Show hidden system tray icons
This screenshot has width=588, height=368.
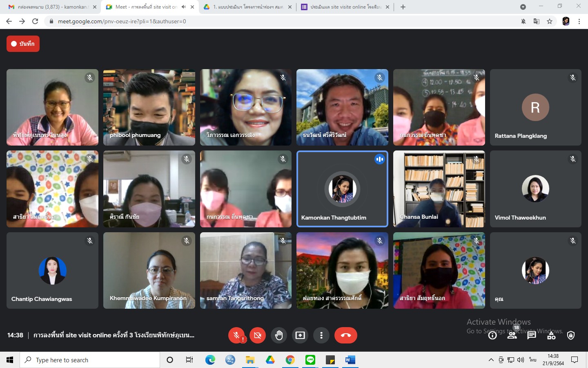coord(491,360)
